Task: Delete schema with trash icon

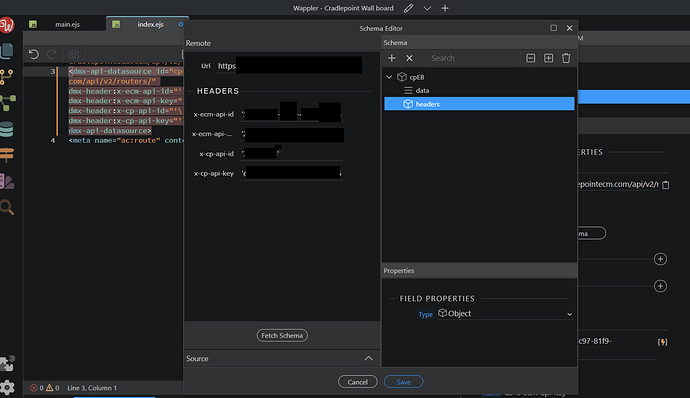Action: (x=566, y=58)
